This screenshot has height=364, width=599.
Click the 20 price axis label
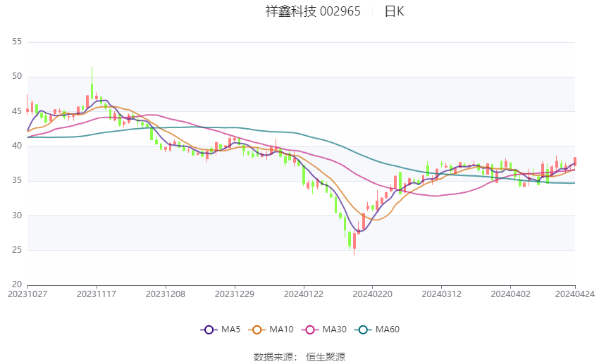click(x=17, y=284)
